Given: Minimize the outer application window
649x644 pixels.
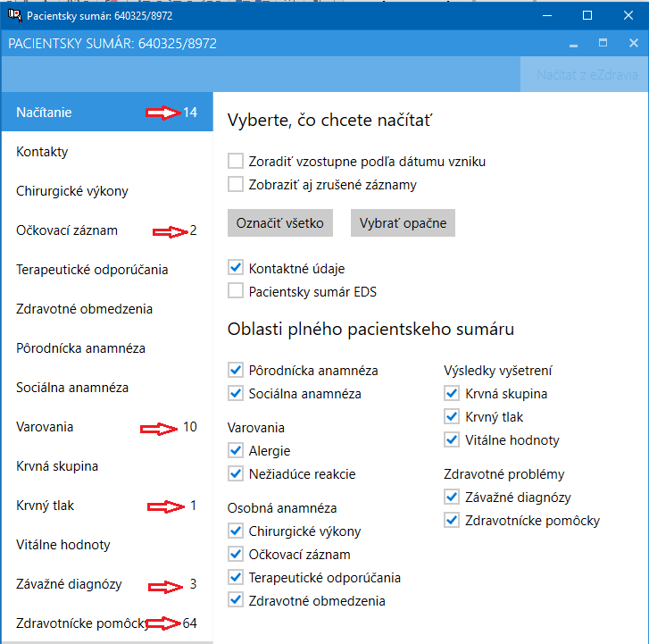Looking at the screenshot, I should click(547, 15).
